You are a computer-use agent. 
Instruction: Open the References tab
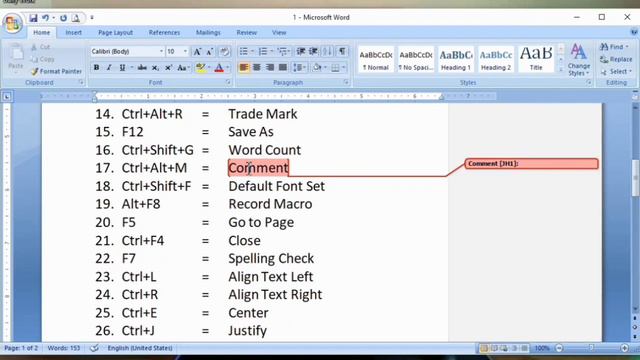pyautogui.click(x=164, y=32)
